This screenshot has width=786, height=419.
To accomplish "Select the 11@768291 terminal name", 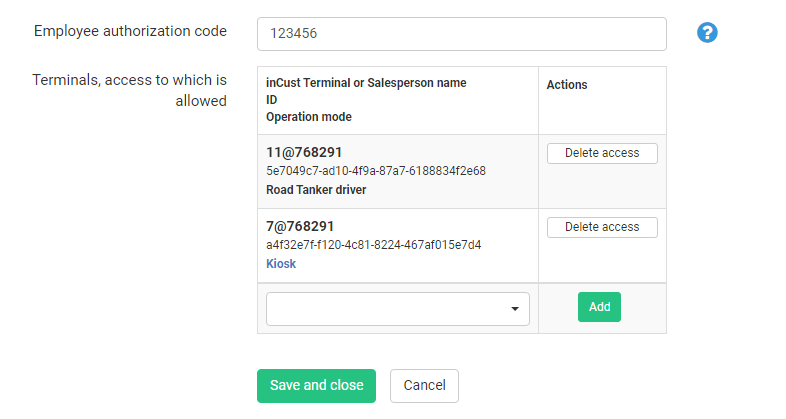I will (304, 153).
